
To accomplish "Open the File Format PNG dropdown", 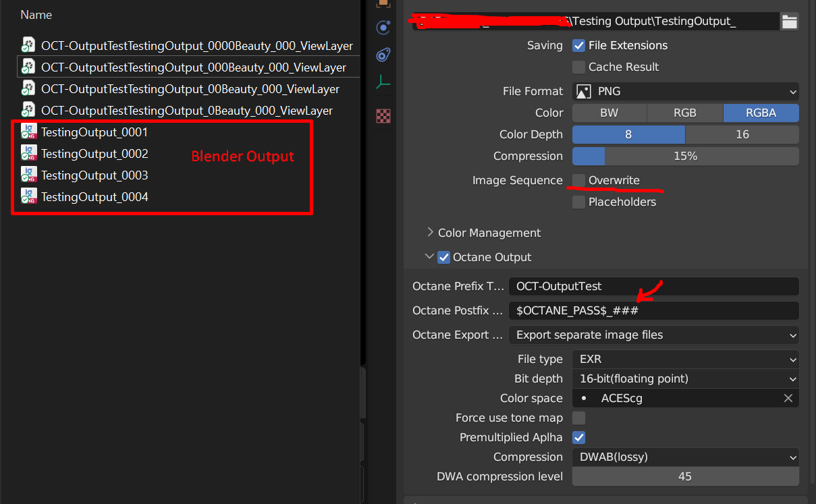I will point(686,91).
